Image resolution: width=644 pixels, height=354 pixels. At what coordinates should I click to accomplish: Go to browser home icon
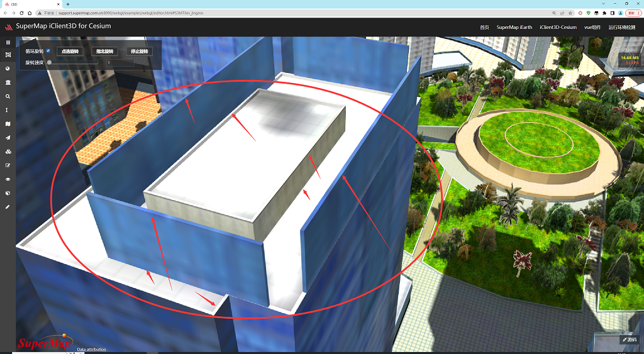[x=30, y=13]
